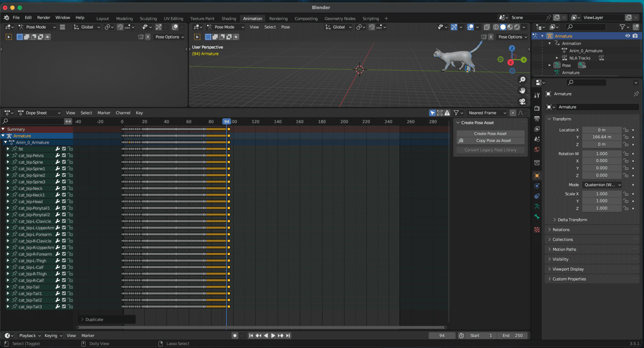Toggle the lock icon on the fst channel
Viewport: 644px width, 348px height.
point(70,148)
